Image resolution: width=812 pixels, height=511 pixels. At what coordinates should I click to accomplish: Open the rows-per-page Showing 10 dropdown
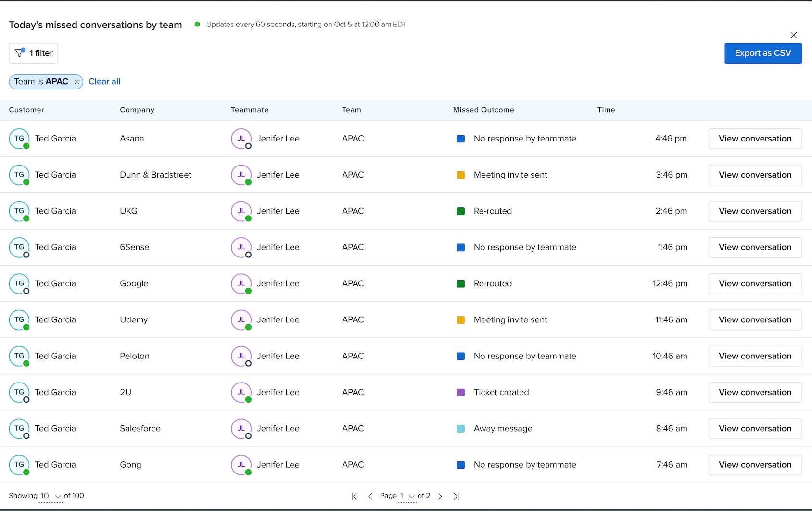pyautogui.click(x=51, y=496)
